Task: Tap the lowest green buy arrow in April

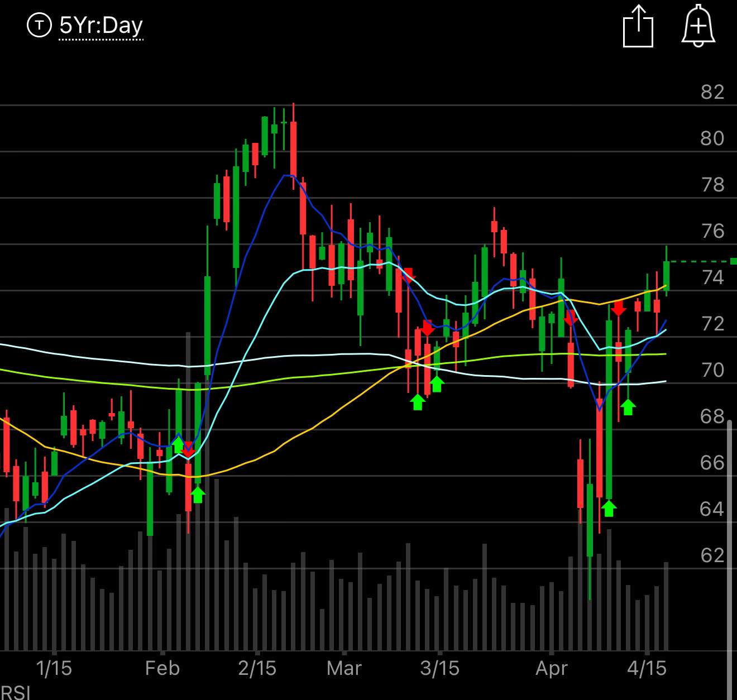Action: [609, 509]
